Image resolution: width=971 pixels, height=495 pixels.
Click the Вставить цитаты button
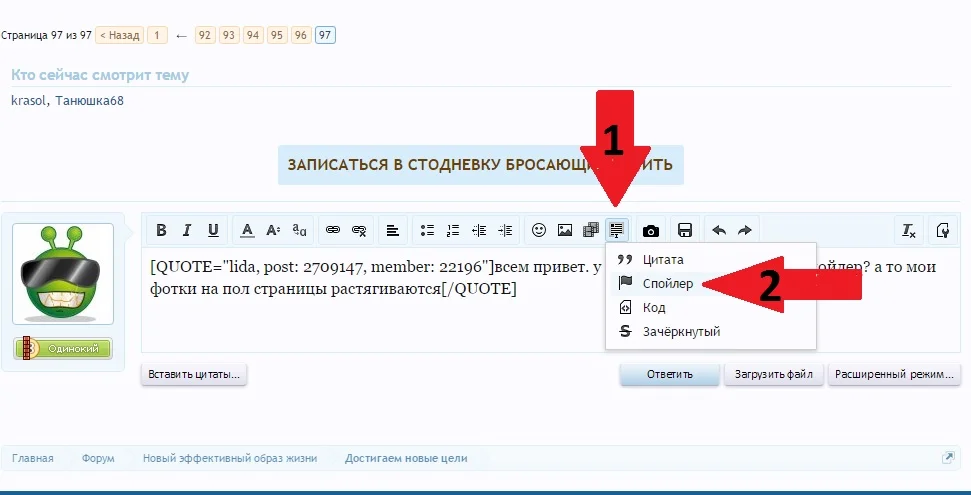pos(194,374)
